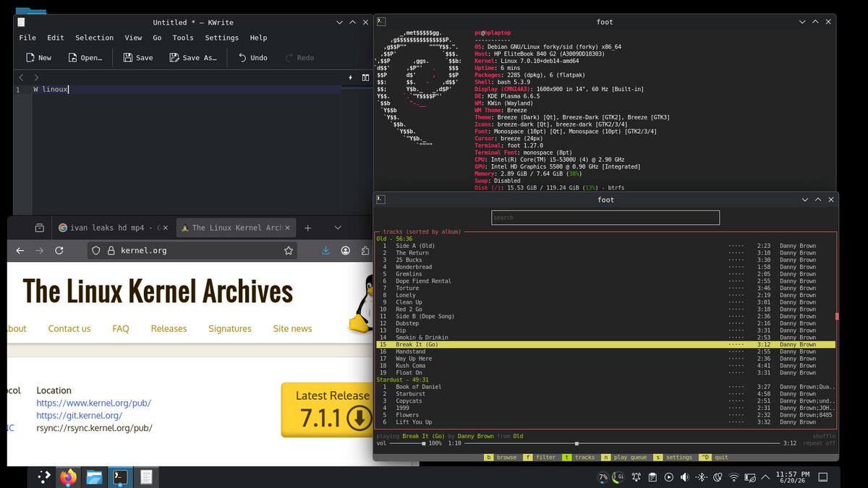Open the File menu in KWrite
868x488 pixels.
tap(27, 38)
